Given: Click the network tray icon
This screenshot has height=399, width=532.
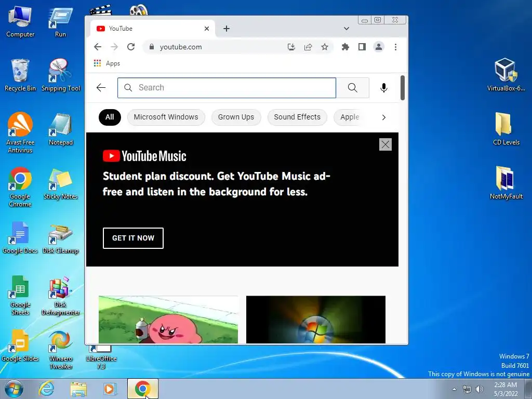Looking at the screenshot, I should pyautogui.click(x=467, y=389).
